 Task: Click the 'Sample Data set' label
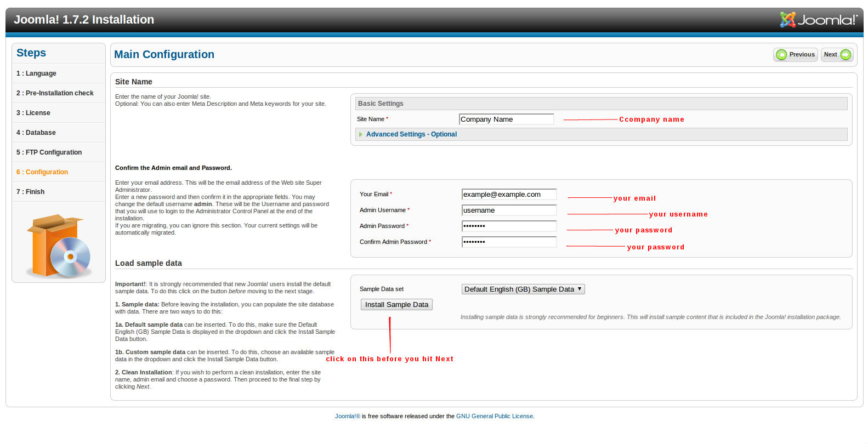[382, 289]
